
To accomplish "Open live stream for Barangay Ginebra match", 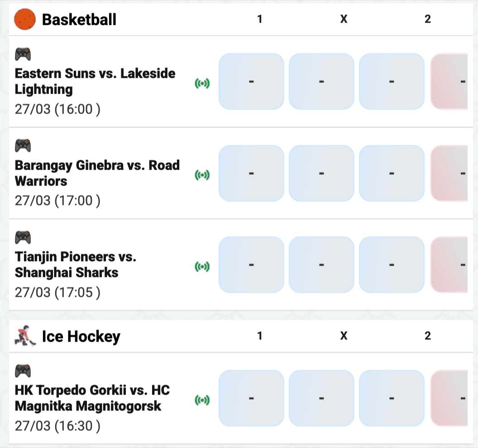I will 202,175.
